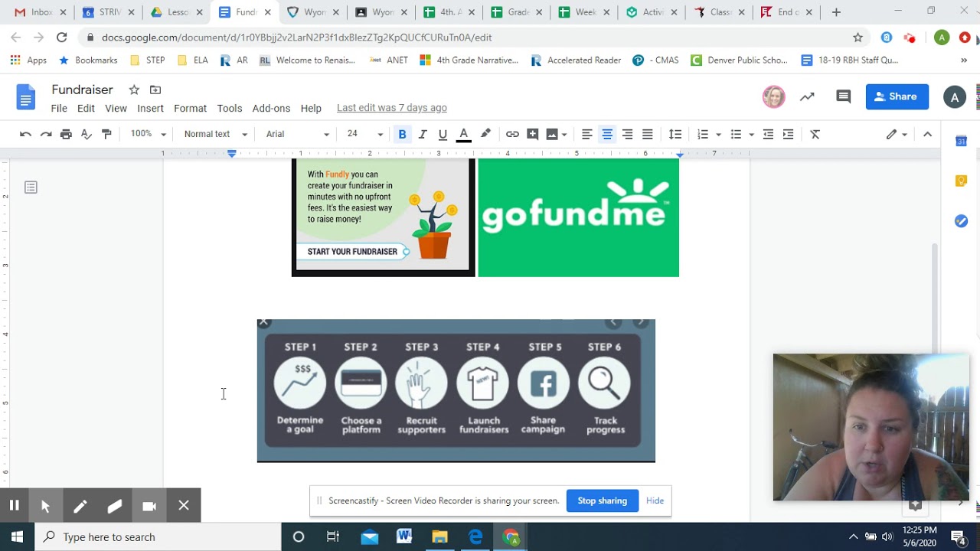
Task: Open the activity dashboard trend icon
Action: tap(807, 96)
